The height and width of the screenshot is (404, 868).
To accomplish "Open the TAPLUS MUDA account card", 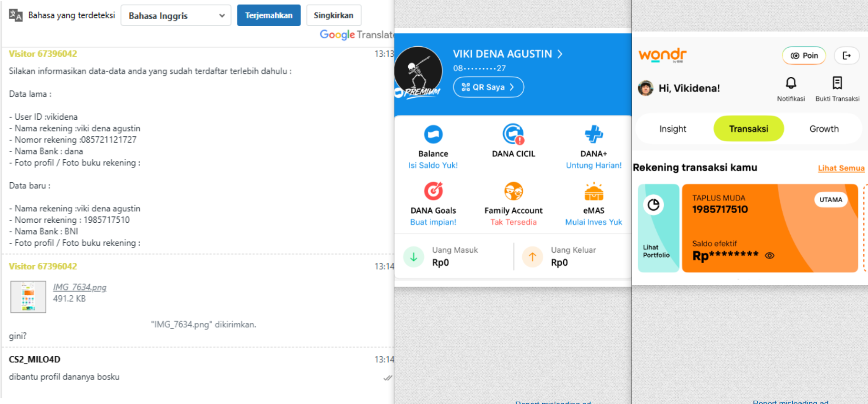I will [x=770, y=228].
